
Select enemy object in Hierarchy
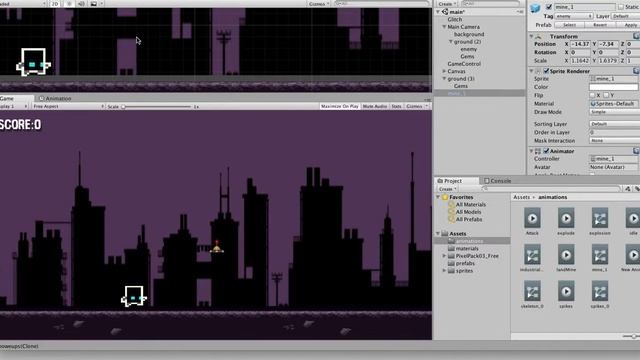click(x=468, y=49)
